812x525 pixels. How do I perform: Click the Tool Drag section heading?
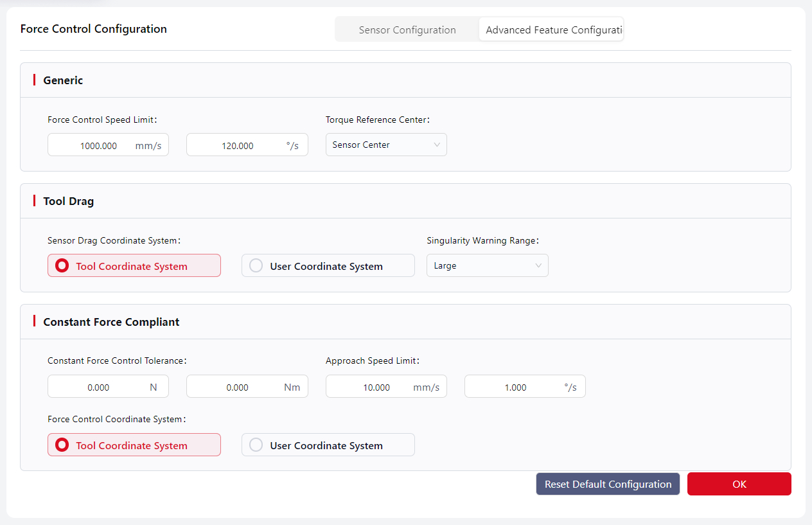tap(69, 201)
